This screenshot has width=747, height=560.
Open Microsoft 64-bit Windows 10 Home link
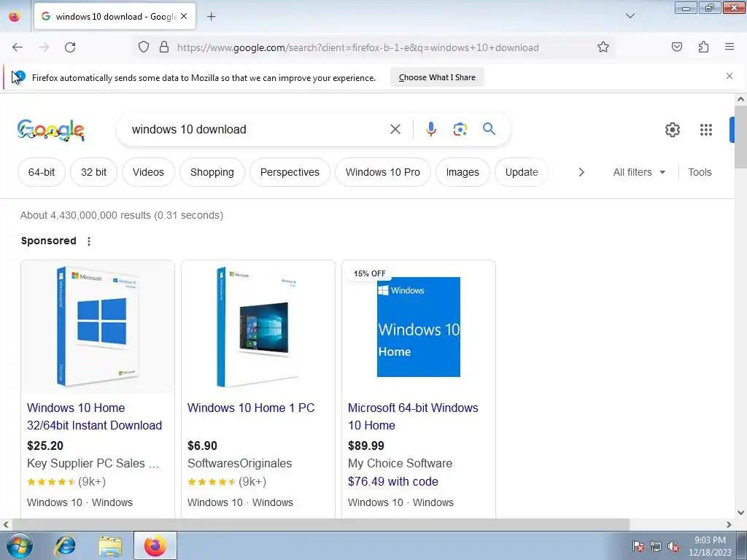413,416
